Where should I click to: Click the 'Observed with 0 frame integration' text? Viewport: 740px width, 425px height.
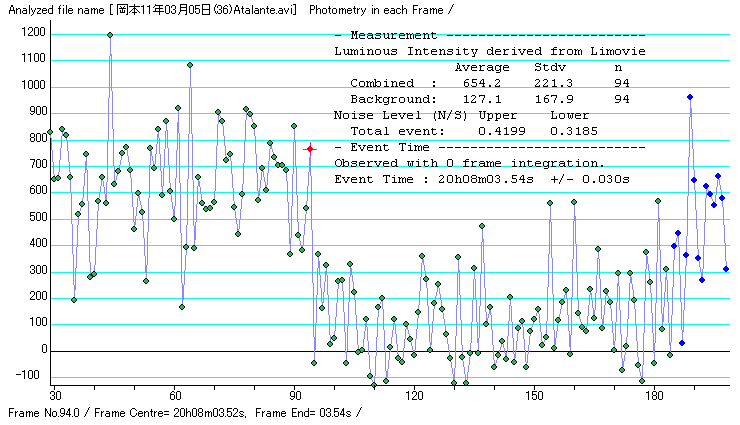coord(469,163)
